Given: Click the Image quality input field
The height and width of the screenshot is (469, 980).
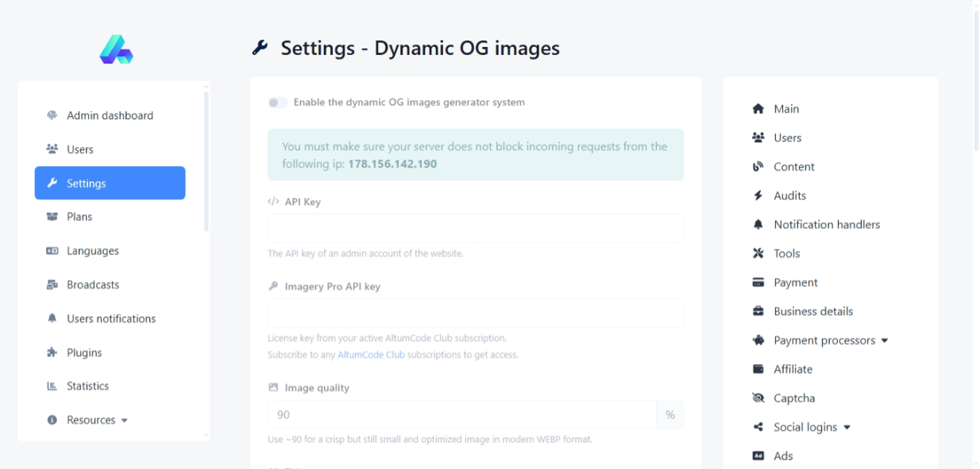Looking at the screenshot, I should point(461,415).
